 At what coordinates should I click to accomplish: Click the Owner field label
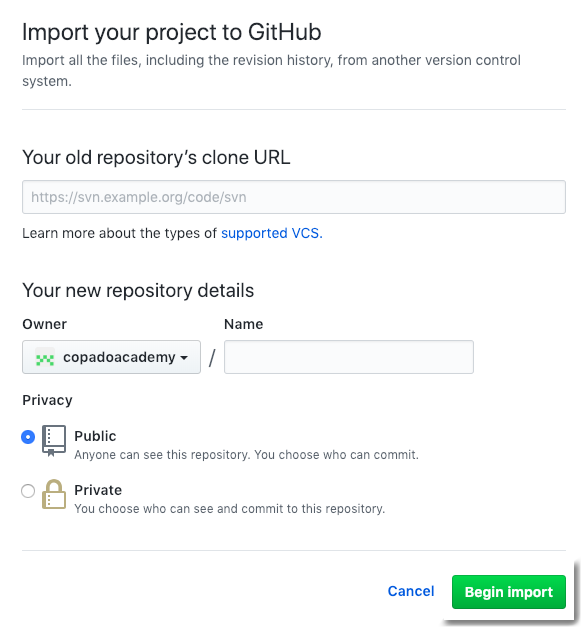[45, 324]
